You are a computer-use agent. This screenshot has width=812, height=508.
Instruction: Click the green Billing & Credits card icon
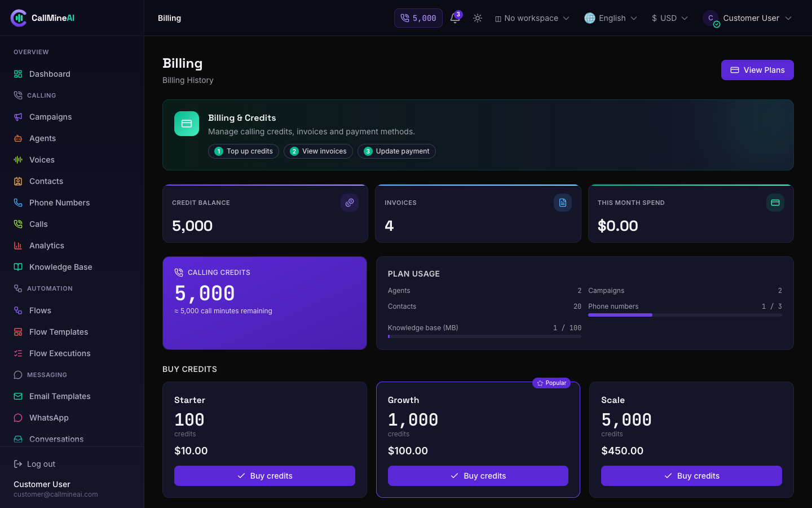(x=187, y=124)
